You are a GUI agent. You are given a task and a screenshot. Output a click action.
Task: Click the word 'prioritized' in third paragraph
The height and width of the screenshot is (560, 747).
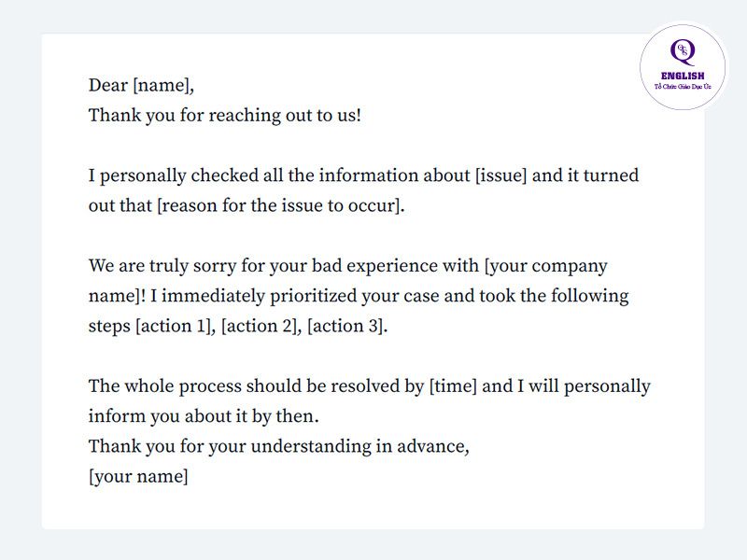pyautogui.click(x=313, y=296)
